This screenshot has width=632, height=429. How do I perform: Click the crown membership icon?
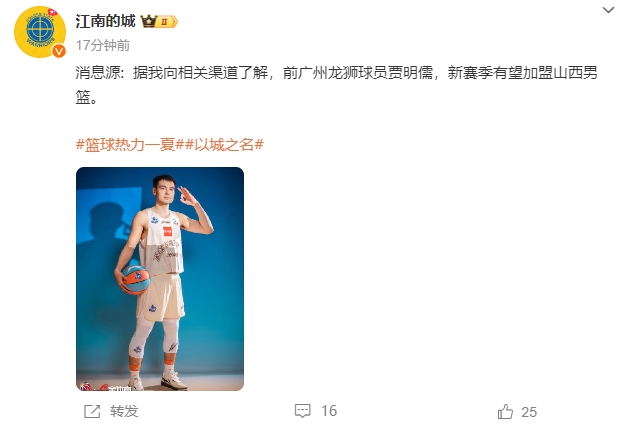pos(148,21)
